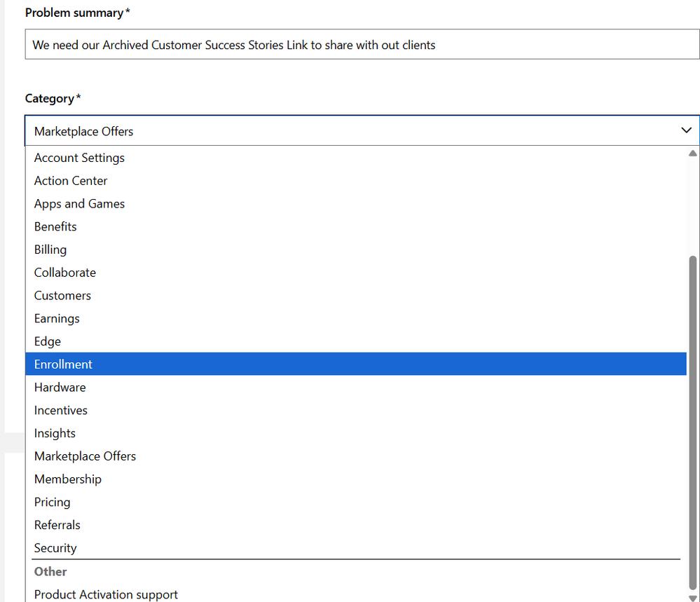Select Apps and Games category

(356, 204)
